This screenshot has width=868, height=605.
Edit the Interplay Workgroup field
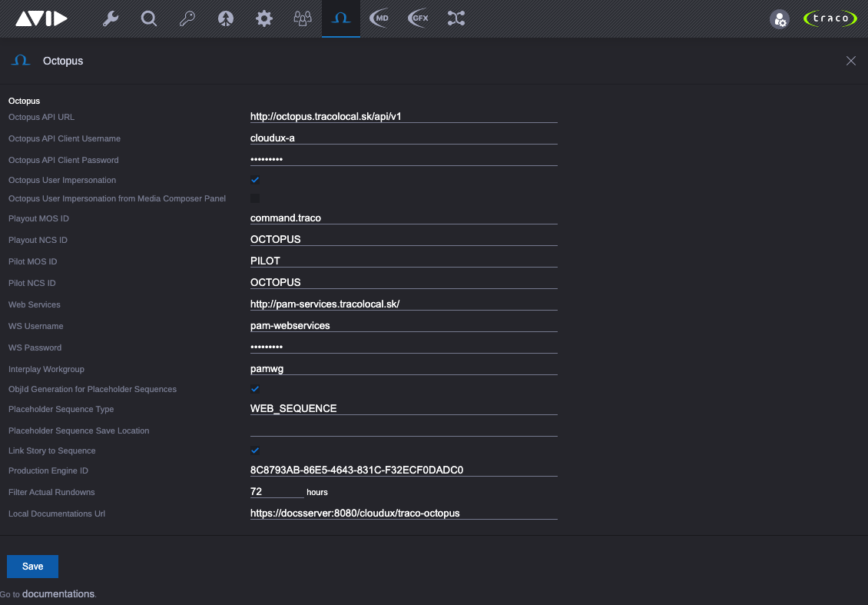(403, 369)
